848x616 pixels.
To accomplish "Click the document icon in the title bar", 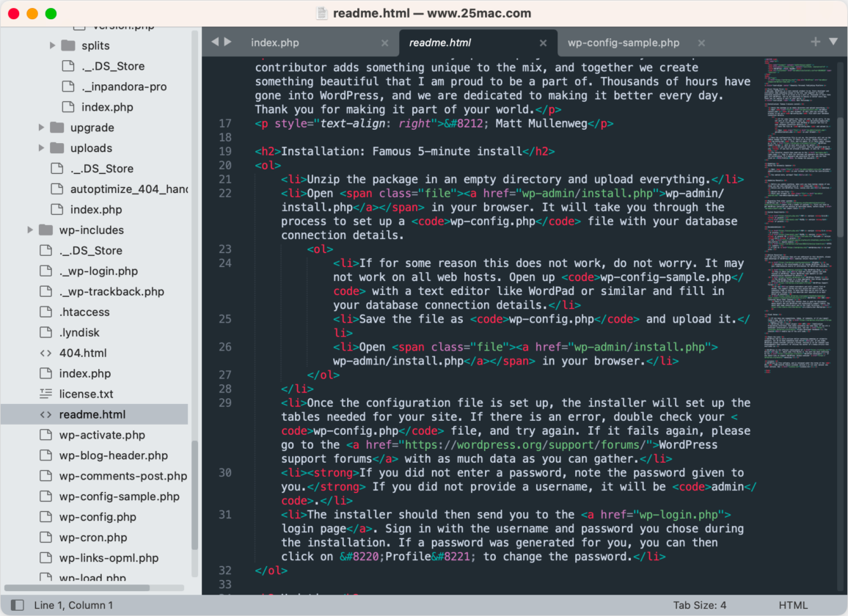I will pyautogui.click(x=322, y=13).
